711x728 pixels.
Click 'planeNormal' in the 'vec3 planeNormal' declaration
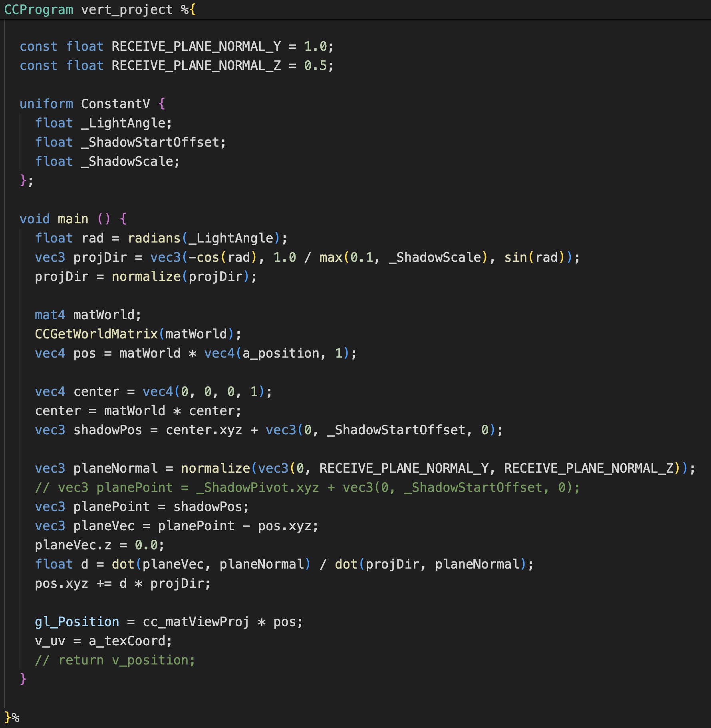[x=115, y=468]
